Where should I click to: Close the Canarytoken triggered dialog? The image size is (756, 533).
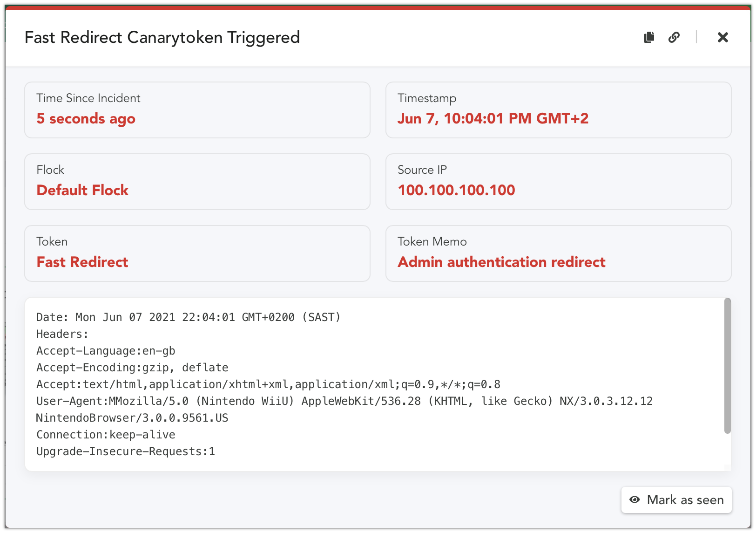tap(722, 37)
